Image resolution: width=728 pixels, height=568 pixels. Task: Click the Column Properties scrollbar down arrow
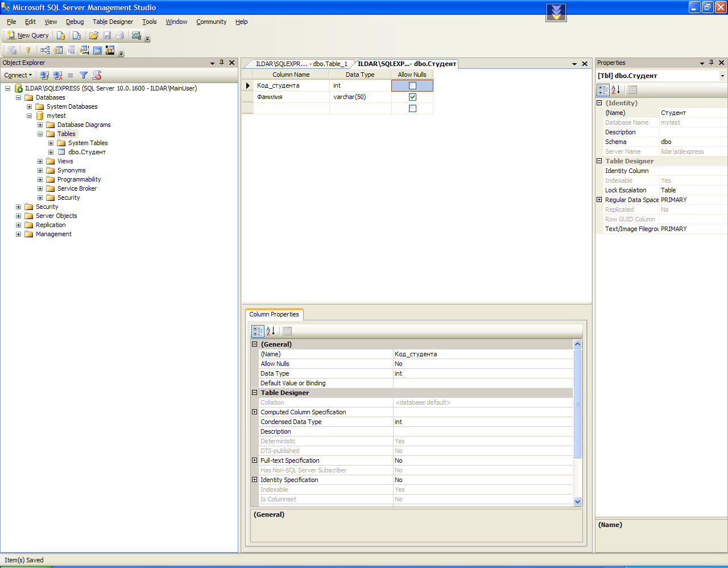[578, 501]
